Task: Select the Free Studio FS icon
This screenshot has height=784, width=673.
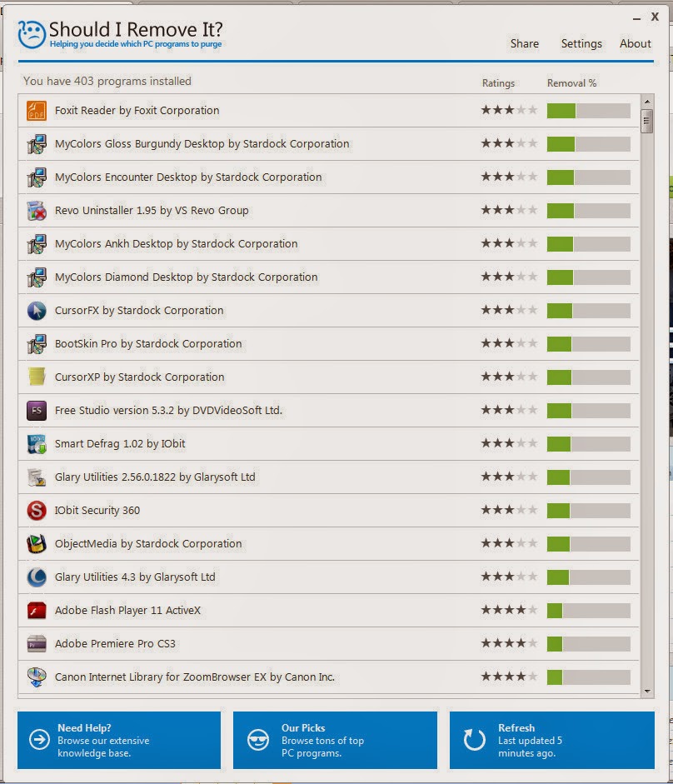Action: 37,411
